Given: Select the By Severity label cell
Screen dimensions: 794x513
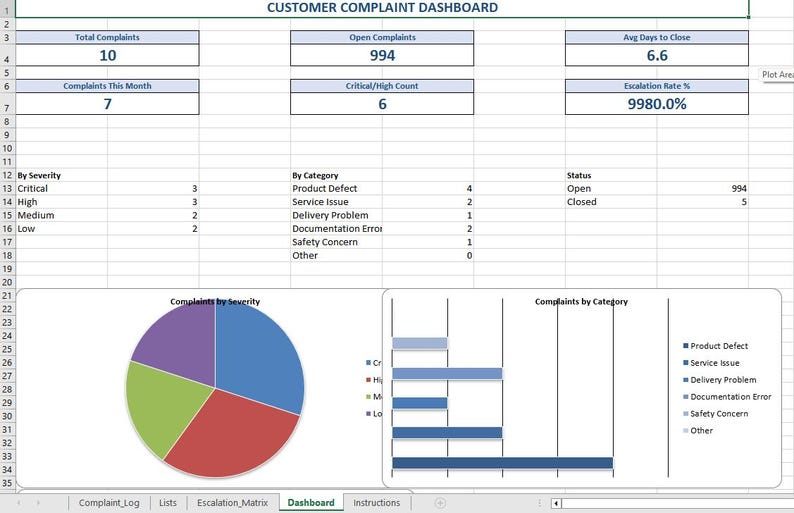Looking at the screenshot, I should coord(61,175).
